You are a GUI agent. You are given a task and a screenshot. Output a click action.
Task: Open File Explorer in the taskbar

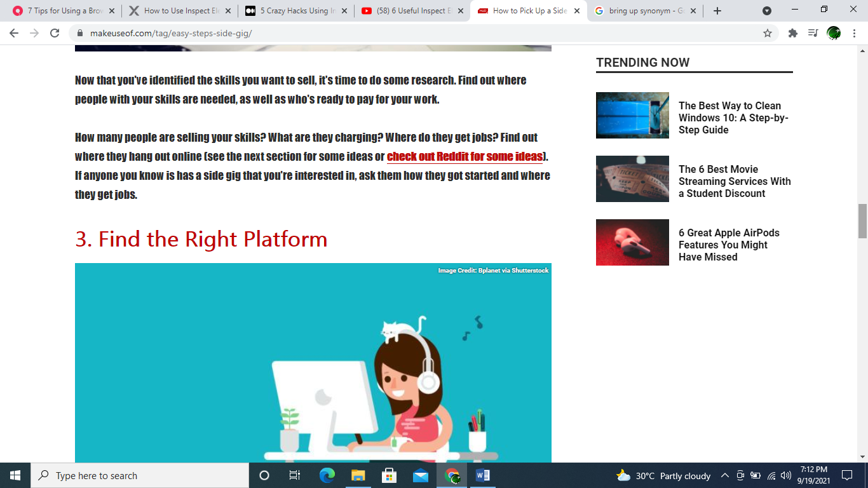pos(358,475)
